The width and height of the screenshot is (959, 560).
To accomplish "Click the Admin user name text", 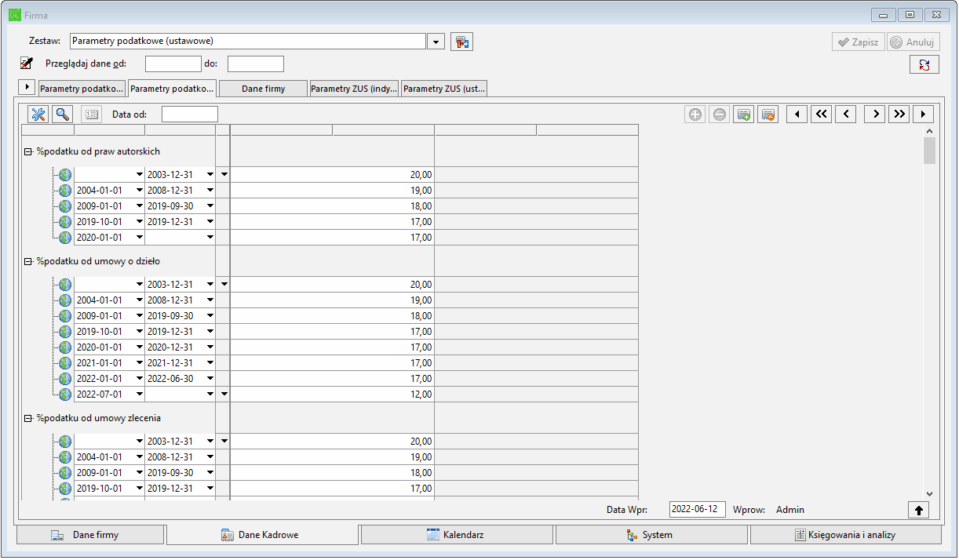I will click(x=790, y=510).
